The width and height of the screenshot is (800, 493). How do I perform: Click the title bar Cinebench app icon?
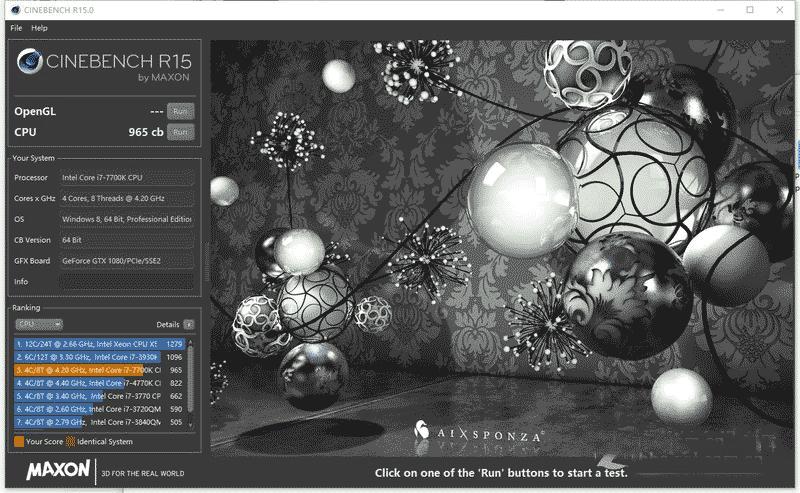tap(15, 10)
